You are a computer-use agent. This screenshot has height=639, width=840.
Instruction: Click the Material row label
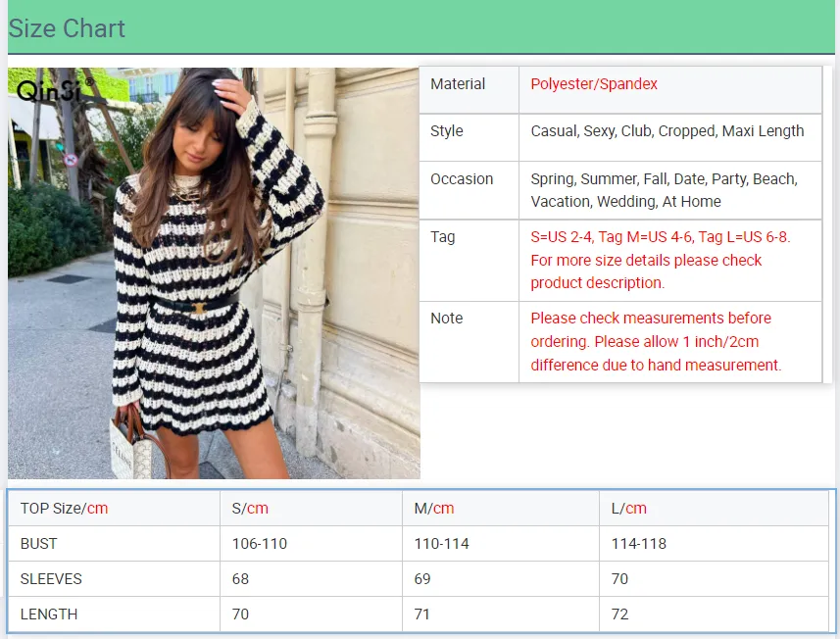click(458, 84)
